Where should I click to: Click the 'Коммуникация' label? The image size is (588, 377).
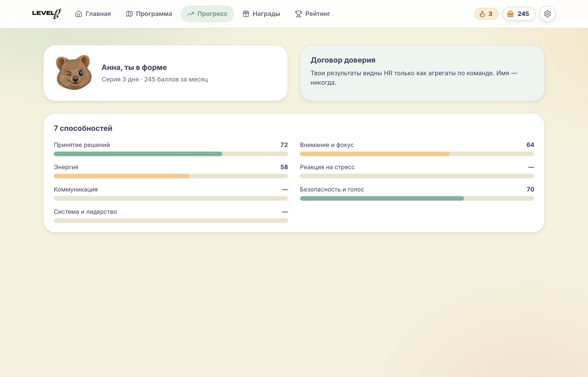tap(75, 189)
